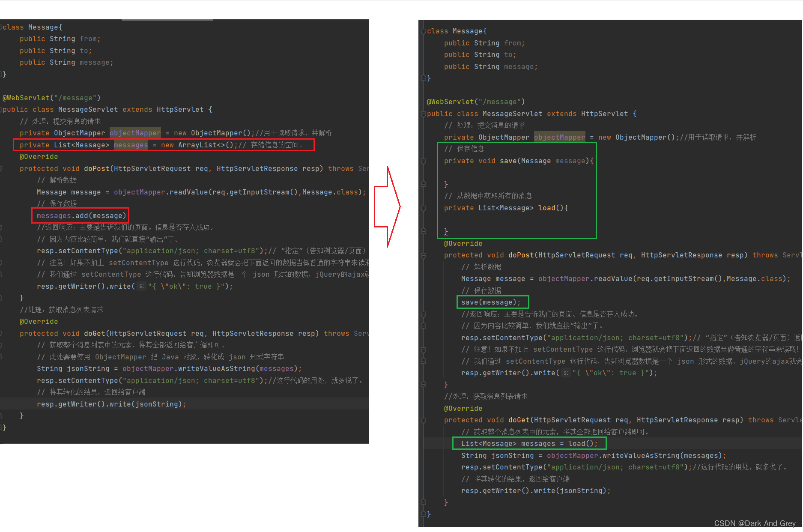Click '// 此处需要使用 ObjectMapper' comment in left code

(x=160, y=357)
